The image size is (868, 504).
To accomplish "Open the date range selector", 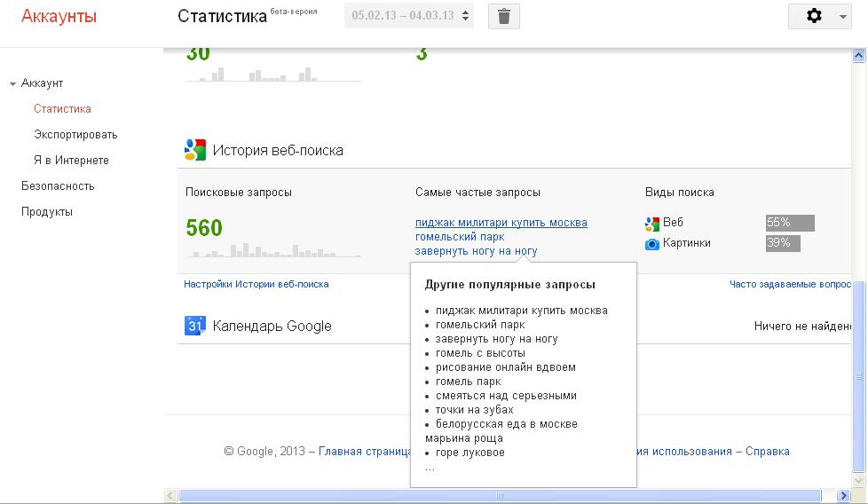I will (x=409, y=16).
